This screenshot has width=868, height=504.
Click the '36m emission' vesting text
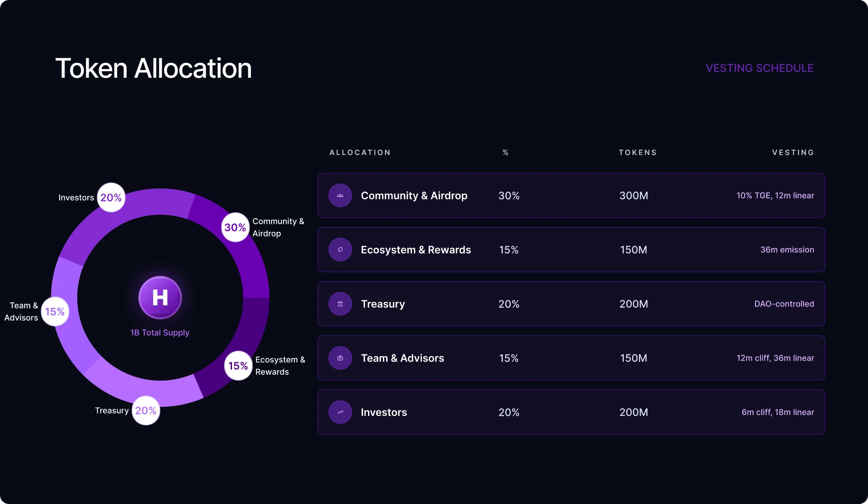787,250
